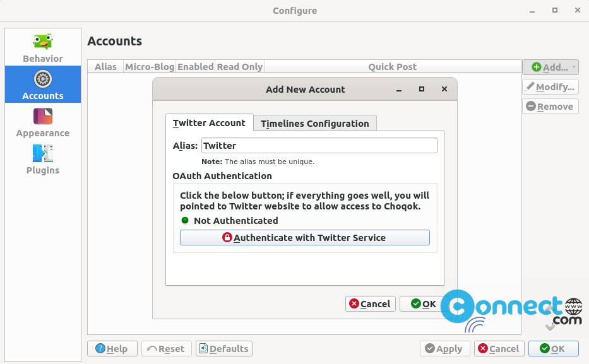The image size is (589, 364).
Task: Click the Modify... pencil button
Action: point(550,87)
